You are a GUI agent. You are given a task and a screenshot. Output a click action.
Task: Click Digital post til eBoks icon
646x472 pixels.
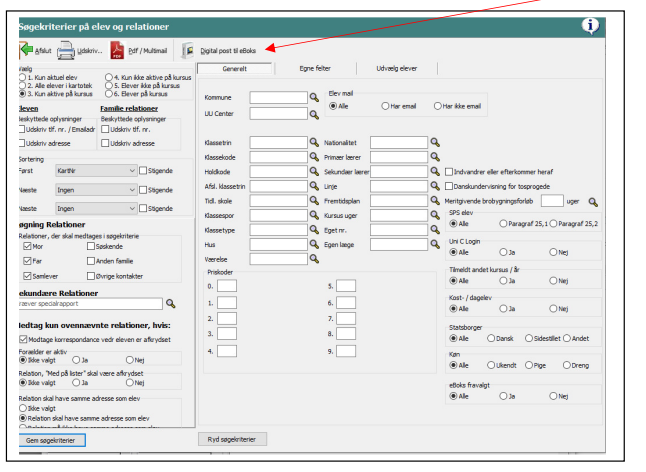pyautogui.click(x=188, y=50)
